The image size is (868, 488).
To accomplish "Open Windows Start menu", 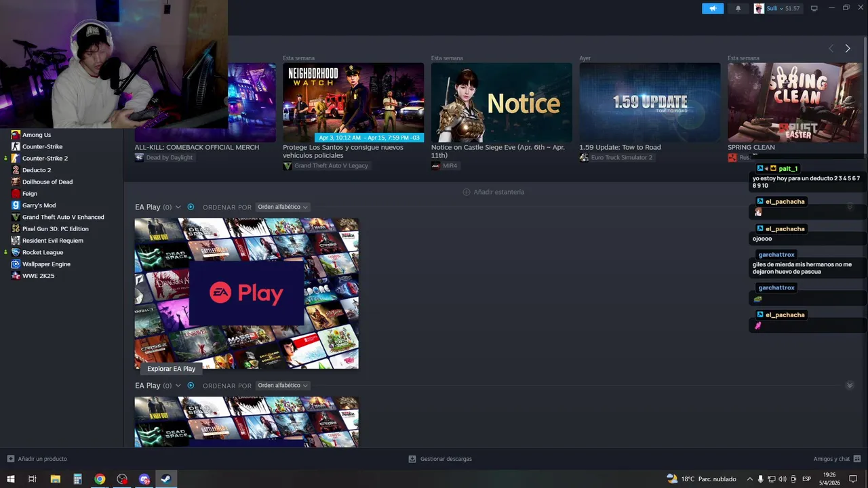I will click(10, 479).
